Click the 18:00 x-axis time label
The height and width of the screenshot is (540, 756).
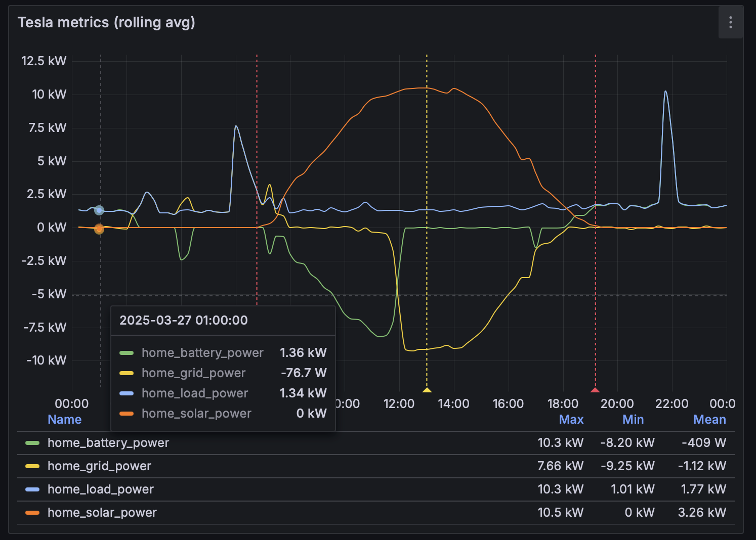563,404
